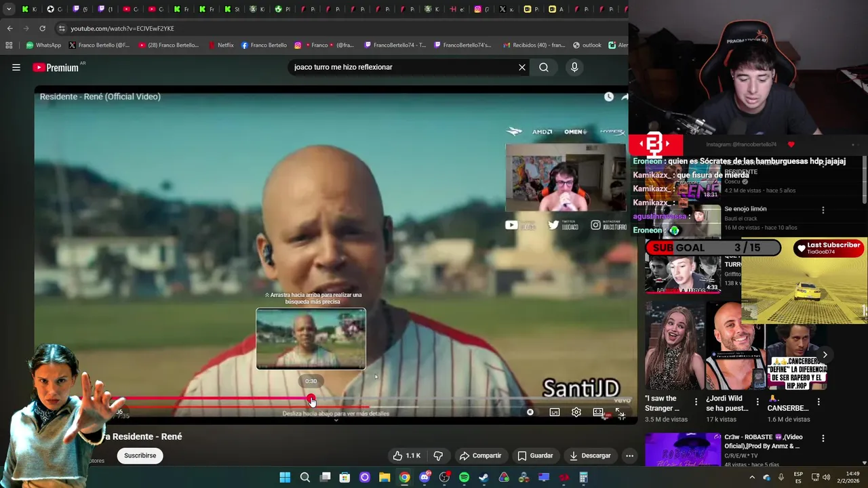This screenshot has height=488, width=868.
Task: Open File Explorer from the taskbar
Action: click(x=384, y=478)
